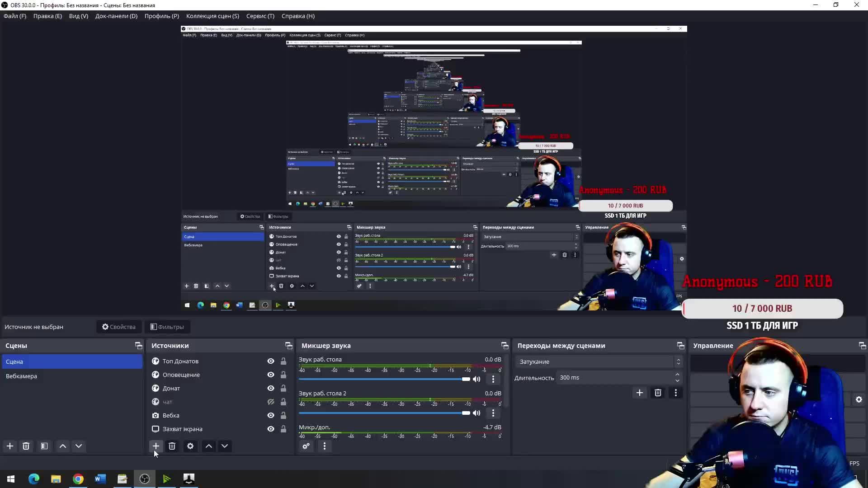
Task: Move scene up in Scenes list
Action: (x=63, y=446)
